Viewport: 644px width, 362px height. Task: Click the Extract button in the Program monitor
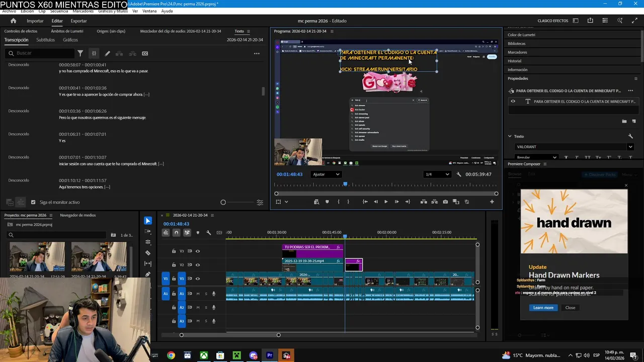(x=435, y=202)
